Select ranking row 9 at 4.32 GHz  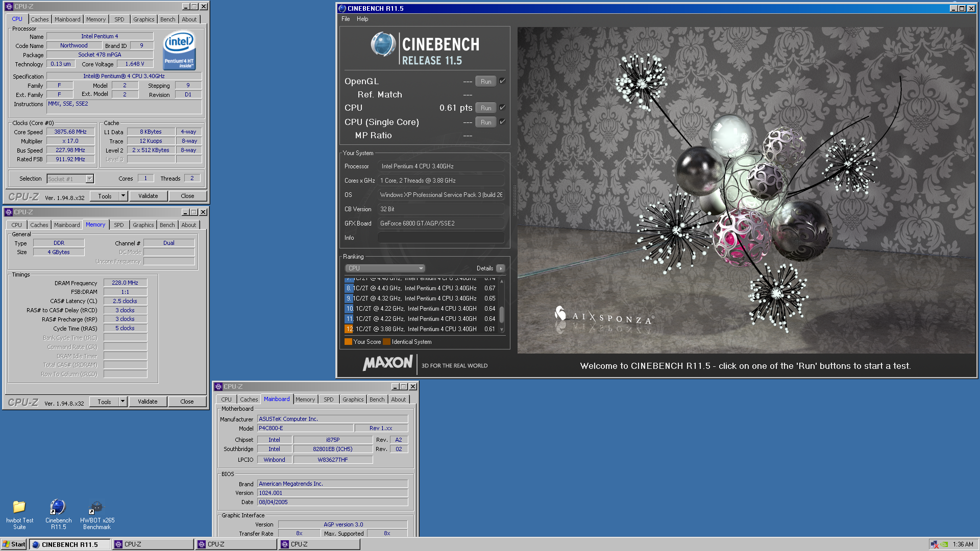tap(421, 298)
